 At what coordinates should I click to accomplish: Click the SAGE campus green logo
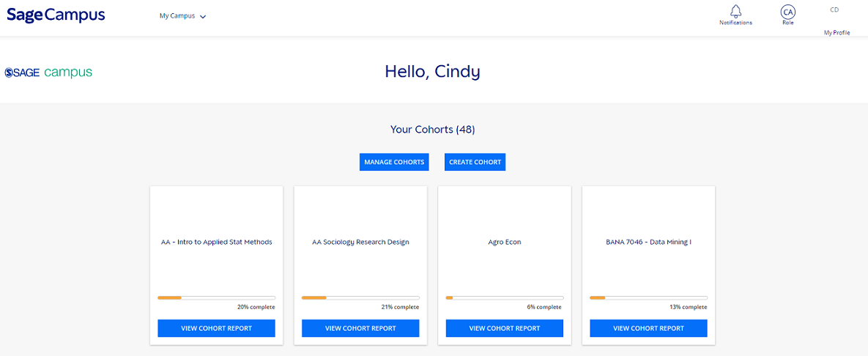click(x=48, y=73)
